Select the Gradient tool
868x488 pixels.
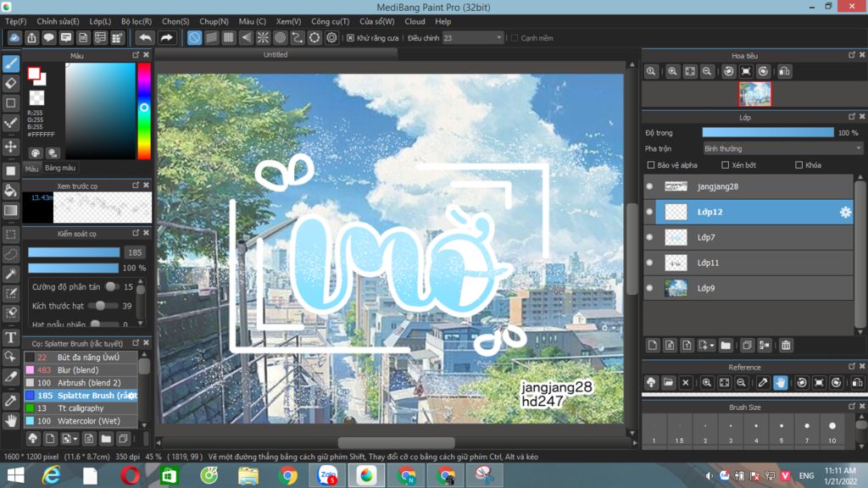[10, 211]
